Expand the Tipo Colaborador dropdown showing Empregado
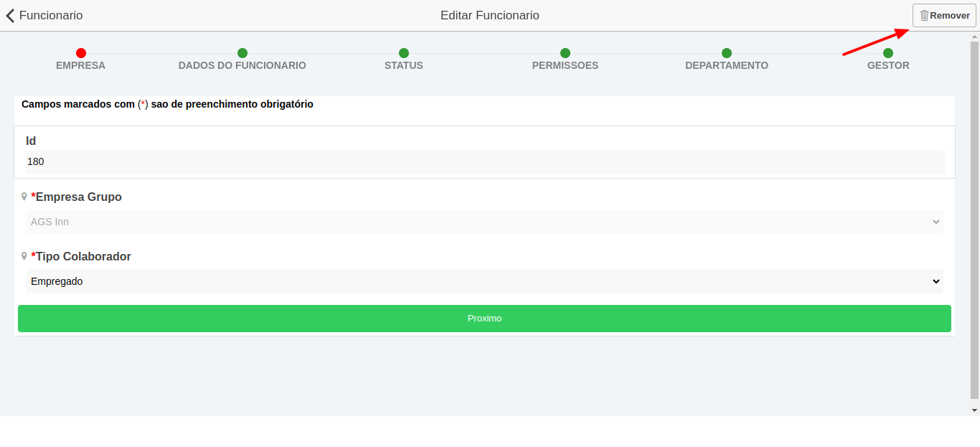The height and width of the screenshot is (447, 980). click(x=485, y=281)
